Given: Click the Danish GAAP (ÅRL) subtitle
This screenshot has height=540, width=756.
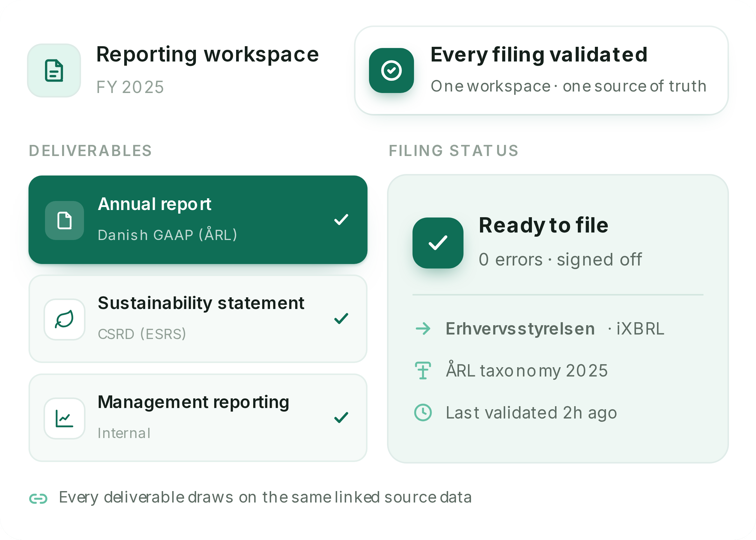Looking at the screenshot, I should point(168,235).
